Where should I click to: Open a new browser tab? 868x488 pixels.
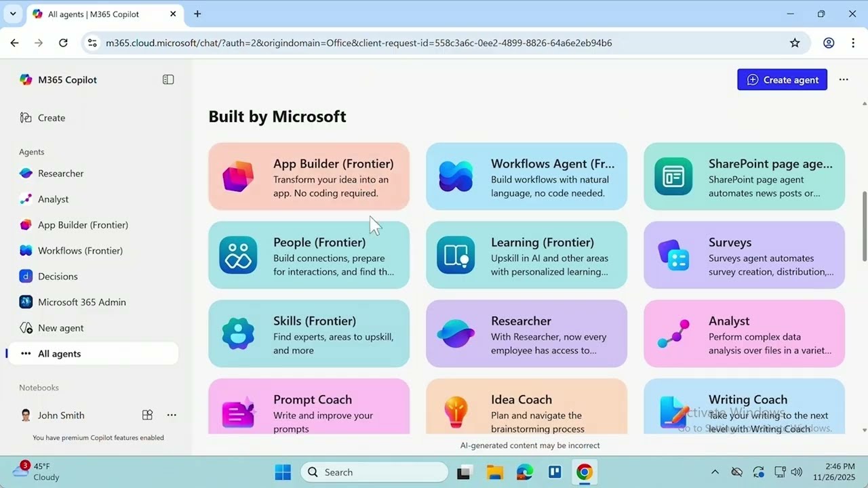tap(197, 14)
